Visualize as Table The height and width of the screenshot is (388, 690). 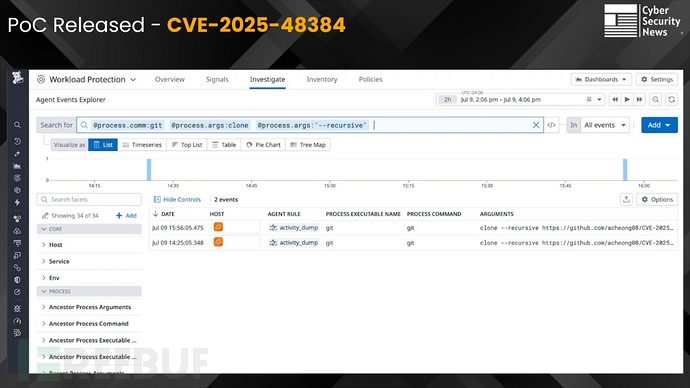(224, 145)
